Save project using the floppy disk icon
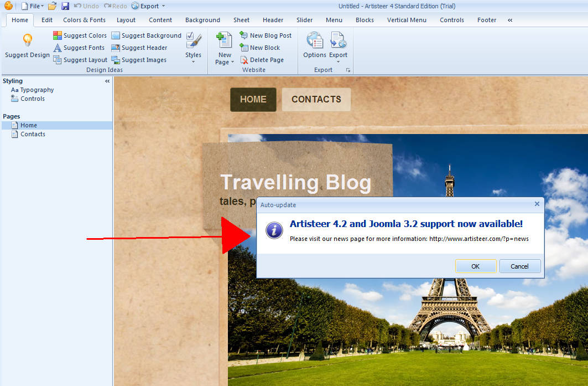Screen dimensions: 588x386 point(65,6)
